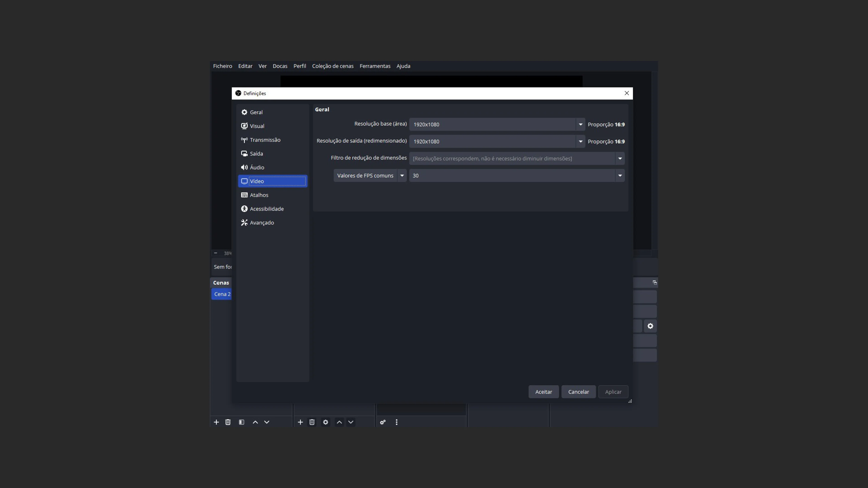Click the controls dock gear icon
The image size is (868, 488).
pyautogui.click(x=650, y=326)
